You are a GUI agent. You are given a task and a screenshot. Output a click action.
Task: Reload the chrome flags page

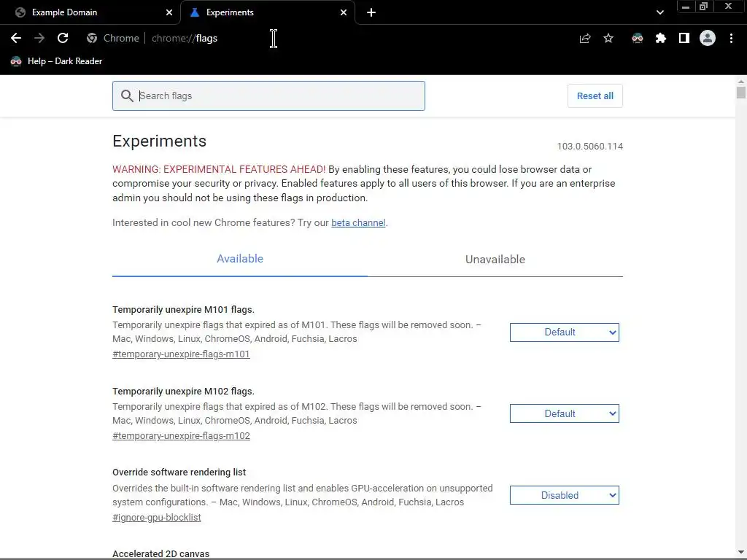tap(63, 38)
